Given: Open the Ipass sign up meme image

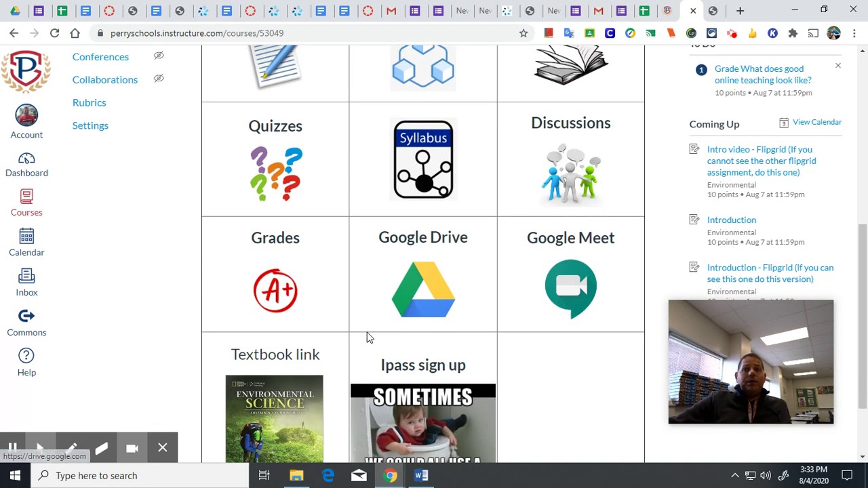Looking at the screenshot, I should pos(423,423).
